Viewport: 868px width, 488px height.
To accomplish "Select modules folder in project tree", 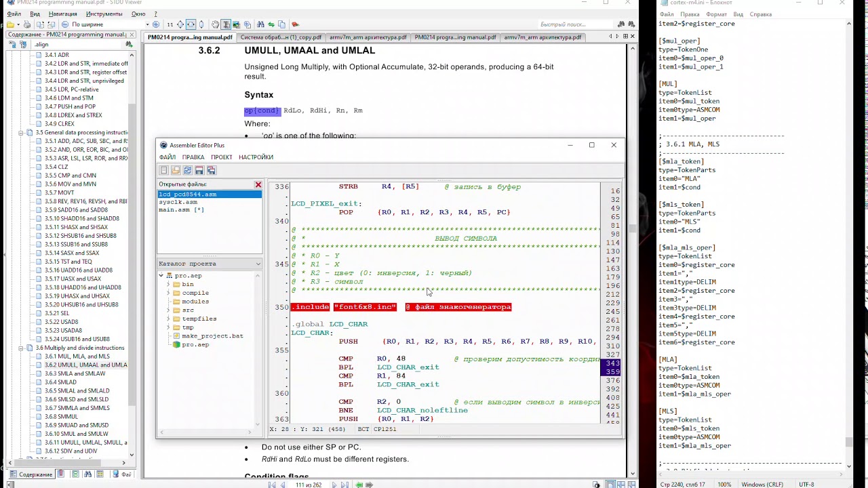I will point(191,302).
